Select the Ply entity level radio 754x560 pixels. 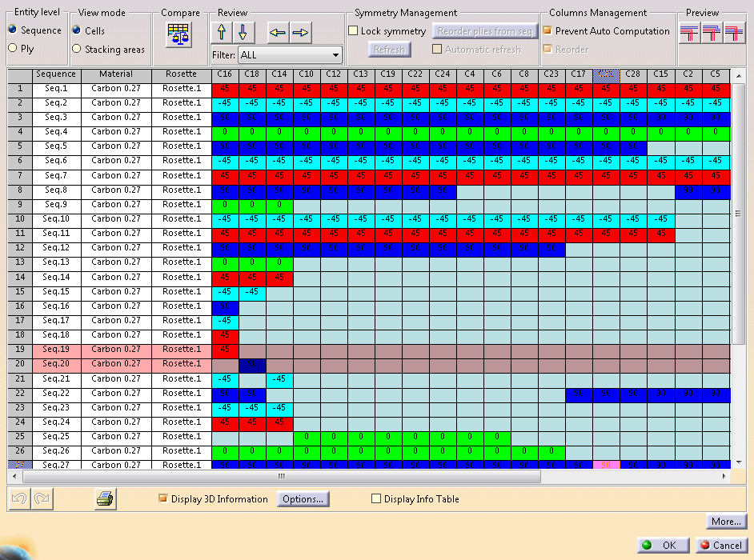(12, 49)
